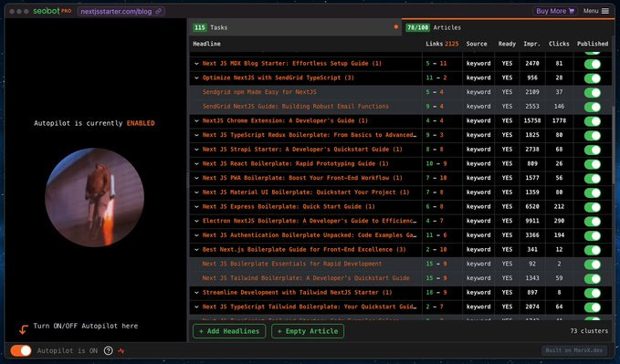Click the 115 tasks count badge
Screen dimensions: 620x364
pyautogui.click(x=200, y=27)
